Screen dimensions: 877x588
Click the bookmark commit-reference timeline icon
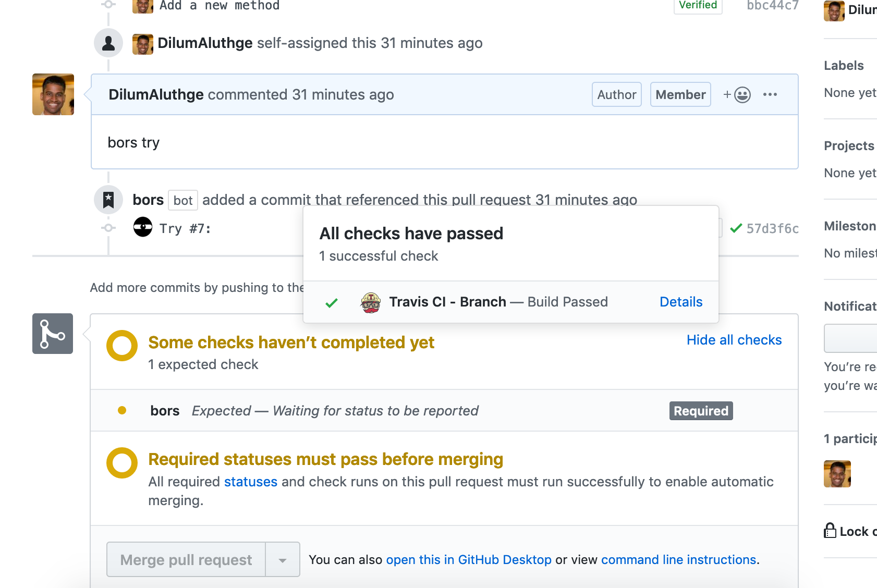click(x=108, y=200)
